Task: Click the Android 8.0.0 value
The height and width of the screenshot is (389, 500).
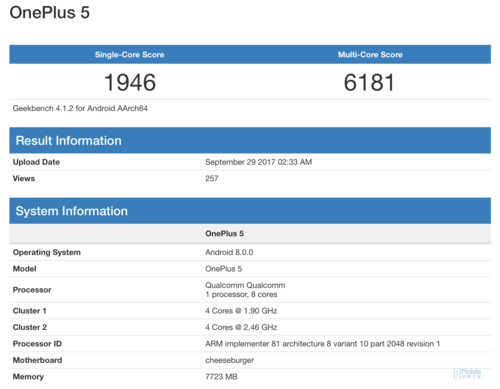Action: 229,252
